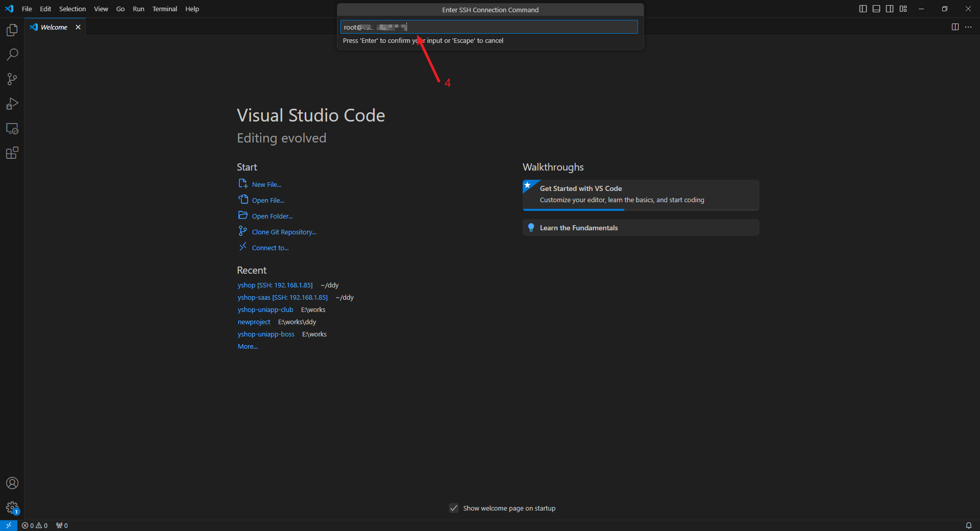Open recent yshop SSH 192.168.1.85 project
The height and width of the screenshot is (531, 980).
(x=275, y=285)
